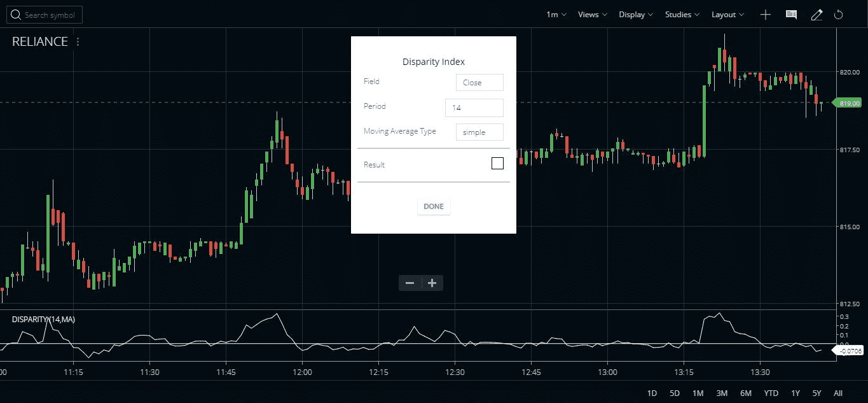Expand the Studies dropdown
Image resolution: width=868 pixels, height=403 pixels.
tap(681, 14)
